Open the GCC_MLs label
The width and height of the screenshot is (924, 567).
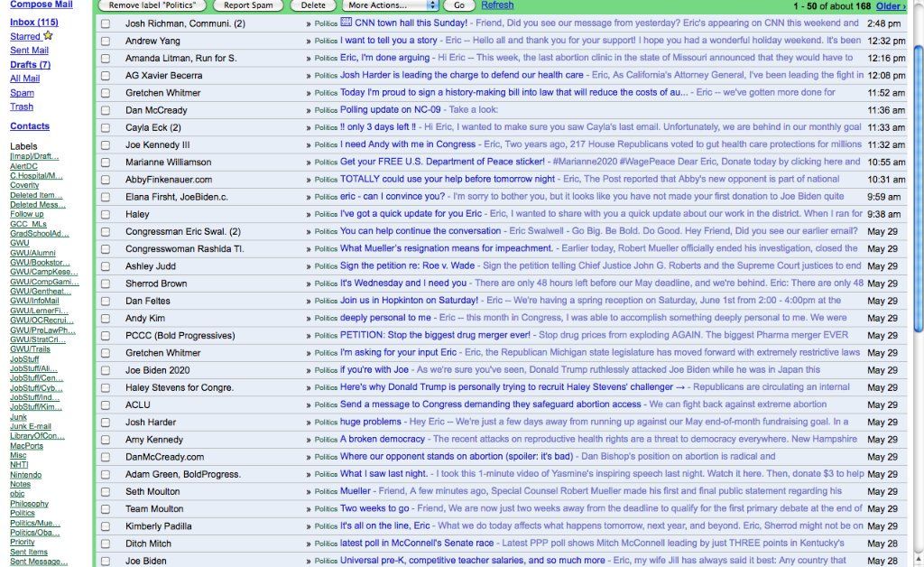coord(28,224)
